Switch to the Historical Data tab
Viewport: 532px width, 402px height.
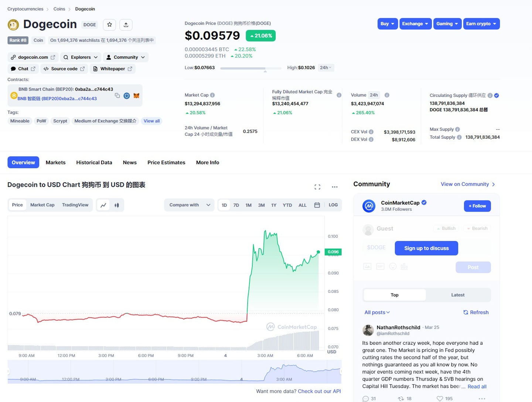click(94, 162)
